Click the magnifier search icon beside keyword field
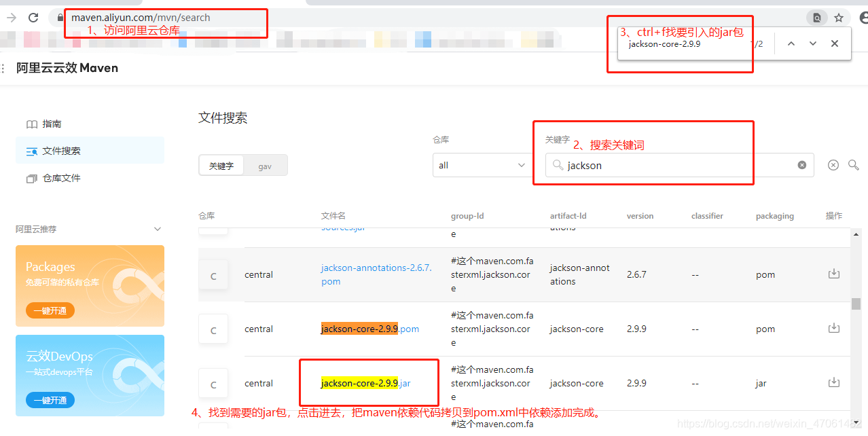This screenshot has width=868, height=436. (854, 164)
